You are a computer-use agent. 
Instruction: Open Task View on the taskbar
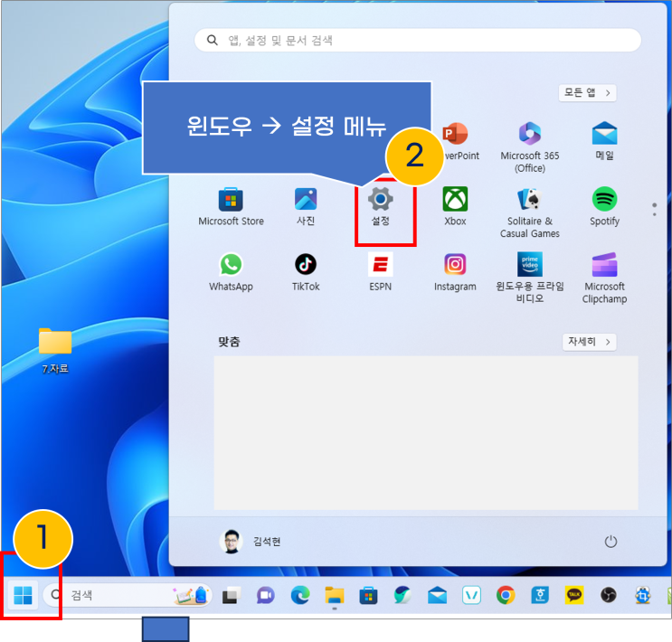[231, 595]
